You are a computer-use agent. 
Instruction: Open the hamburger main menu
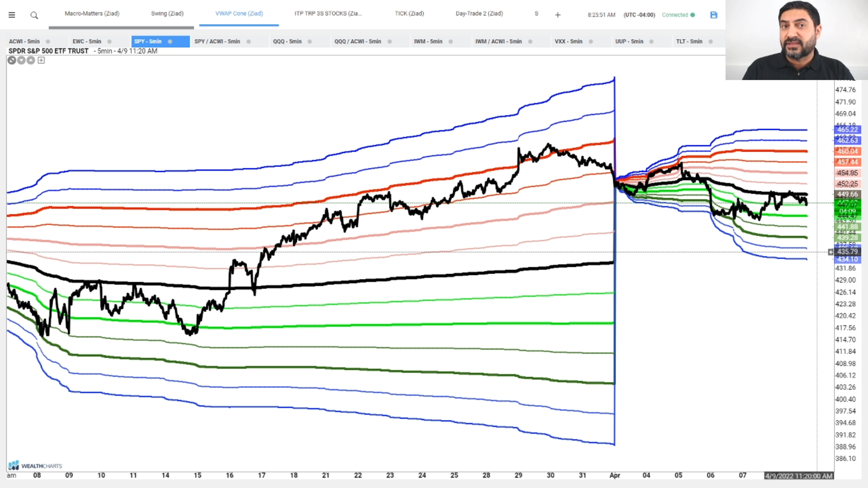pos(12,15)
